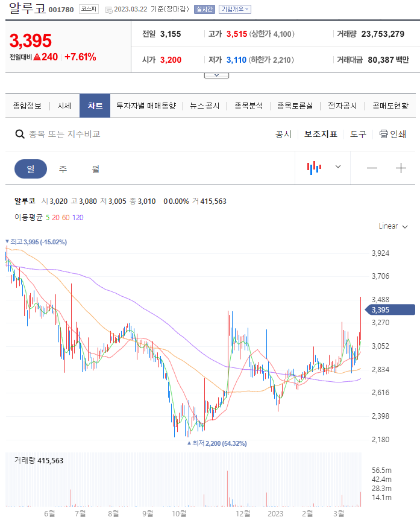Open the 도구 tools menu

tap(358, 134)
